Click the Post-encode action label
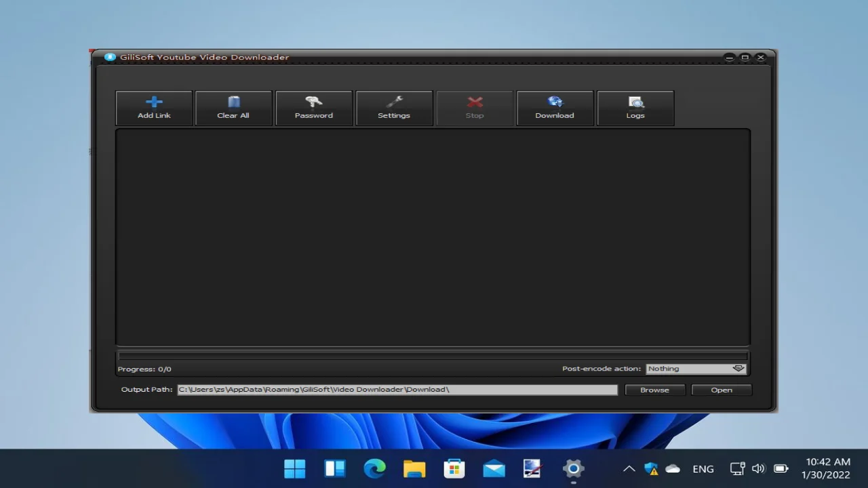Screen dimensions: 868x488 click(601, 369)
